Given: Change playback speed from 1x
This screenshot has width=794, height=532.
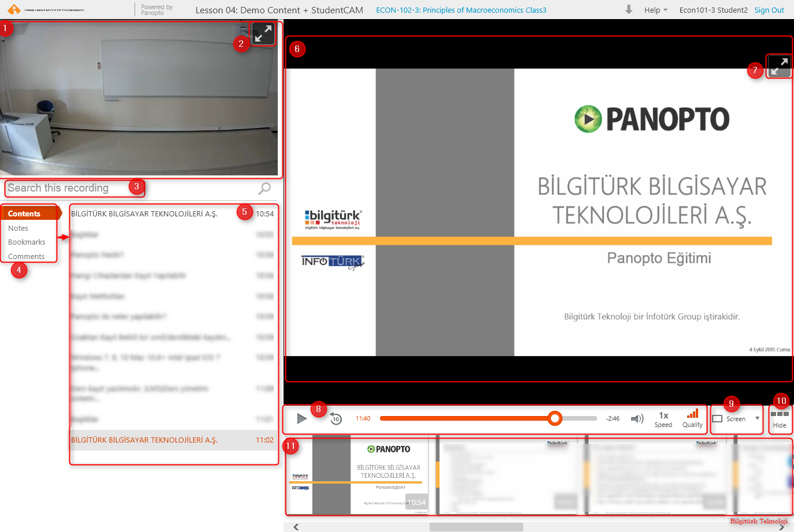Looking at the screenshot, I should [663, 419].
